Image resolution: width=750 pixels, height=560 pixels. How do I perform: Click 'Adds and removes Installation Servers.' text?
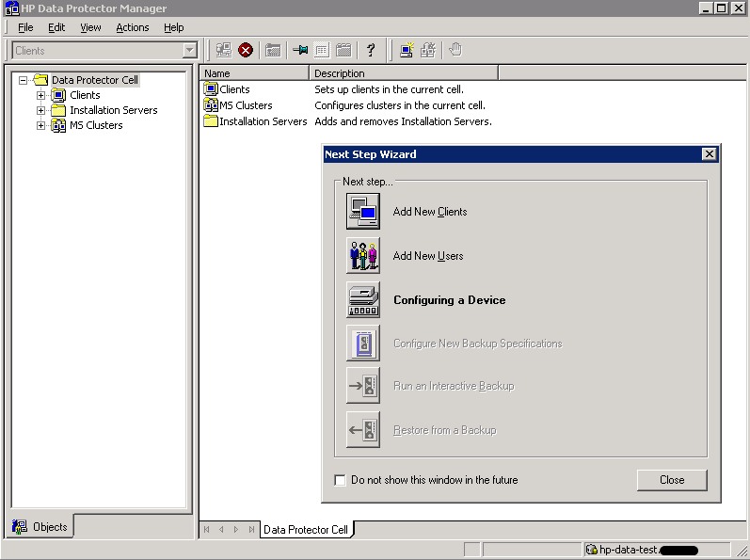point(403,121)
